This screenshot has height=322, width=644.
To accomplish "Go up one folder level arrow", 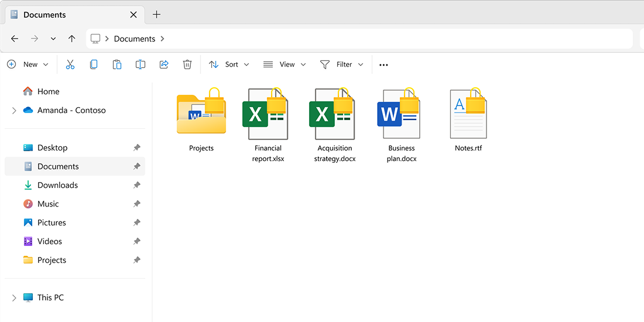I will coord(71,39).
